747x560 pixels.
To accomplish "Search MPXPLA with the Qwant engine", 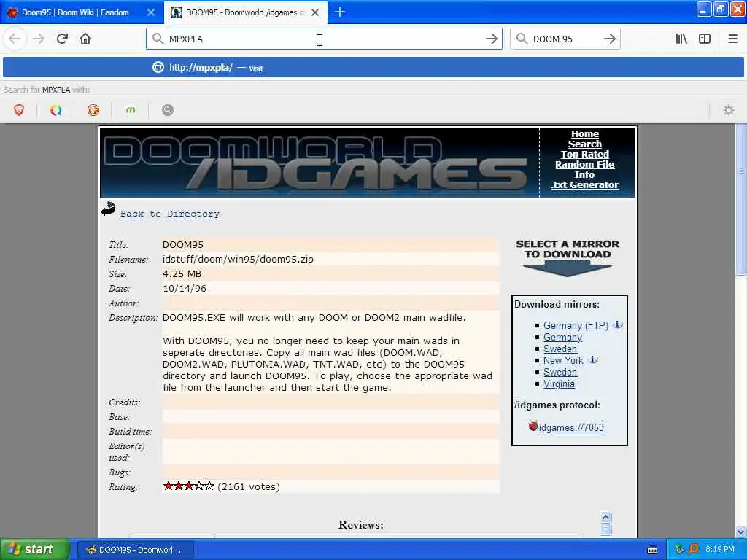I will 55,110.
